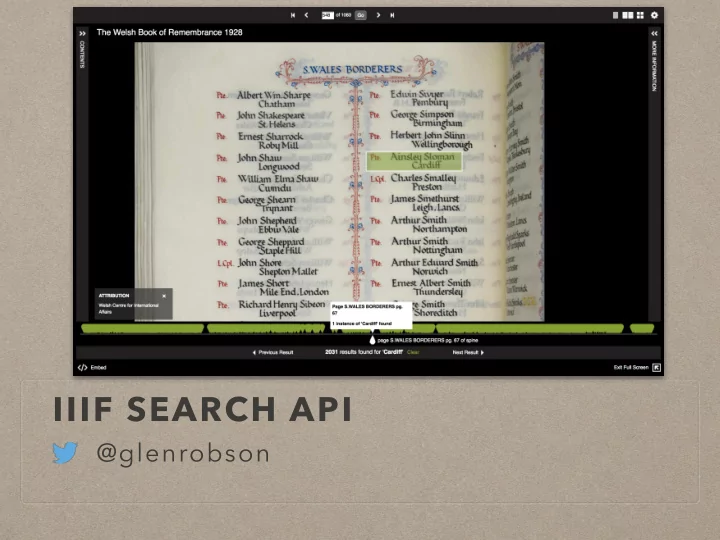This screenshot has height=540, width=720.
Task: Go to the previous page
Action: [x=306, y=15]
